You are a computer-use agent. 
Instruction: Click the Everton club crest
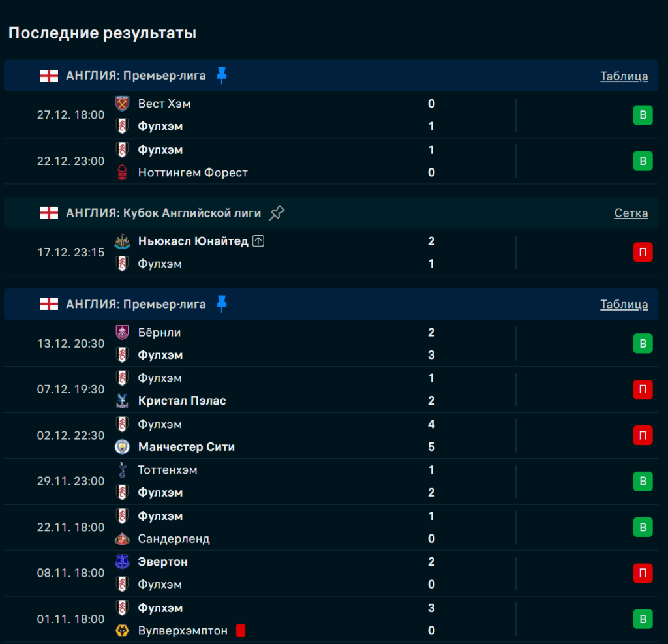click(x=122, y=562)
